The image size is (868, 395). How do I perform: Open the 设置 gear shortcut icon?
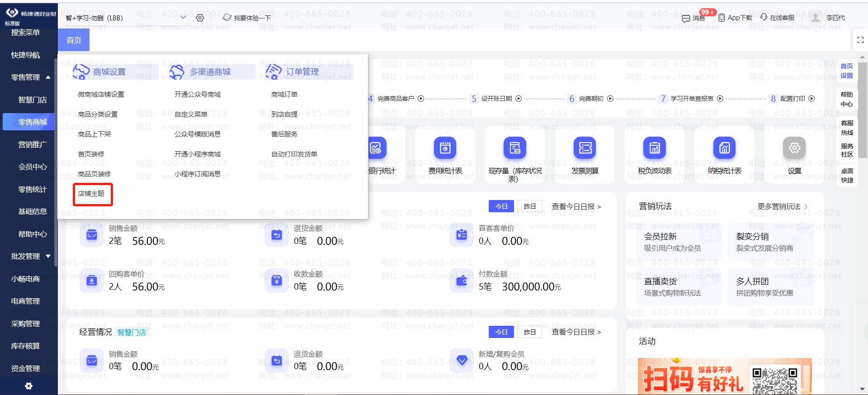pyautogui.click(x=794, y=148)
